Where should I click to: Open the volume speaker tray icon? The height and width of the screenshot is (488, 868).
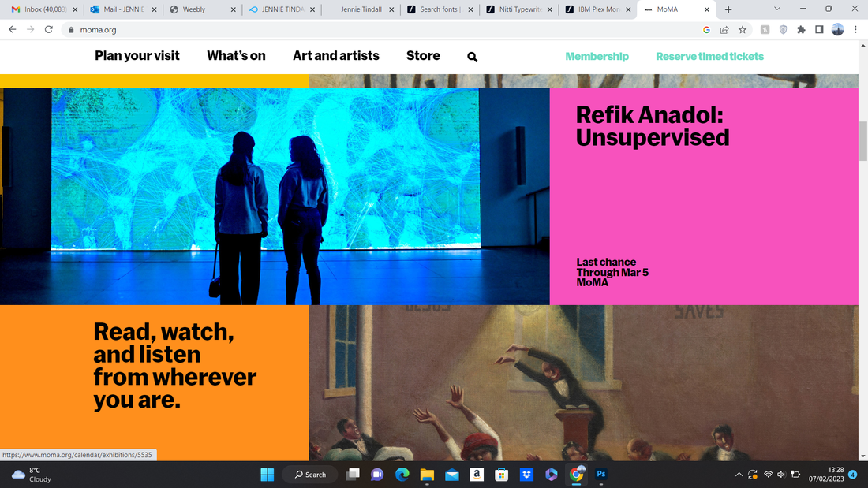tap(781, 474)
